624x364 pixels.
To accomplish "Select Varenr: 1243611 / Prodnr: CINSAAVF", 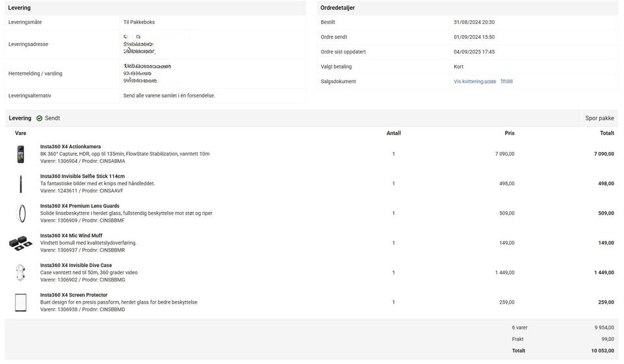I will 82,191.
